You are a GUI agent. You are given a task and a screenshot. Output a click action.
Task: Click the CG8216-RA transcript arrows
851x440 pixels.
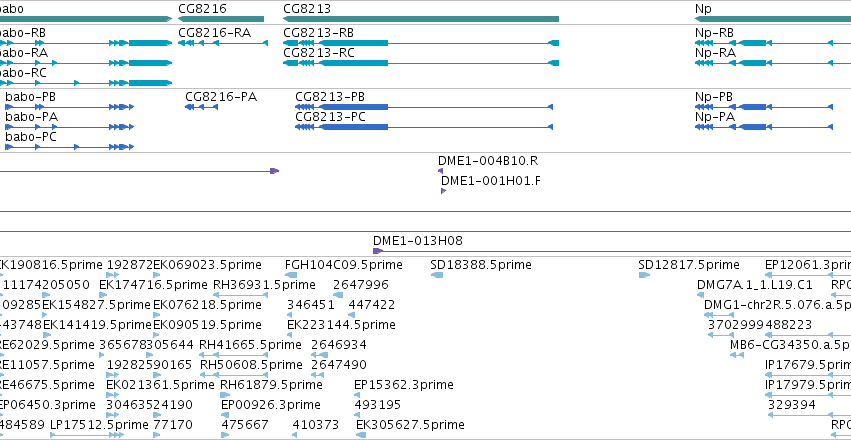223,43
